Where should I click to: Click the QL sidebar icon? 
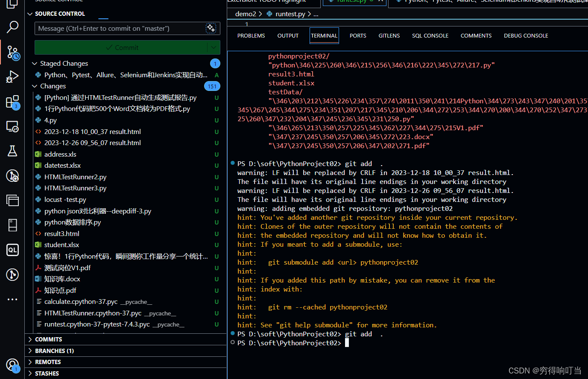12,250
